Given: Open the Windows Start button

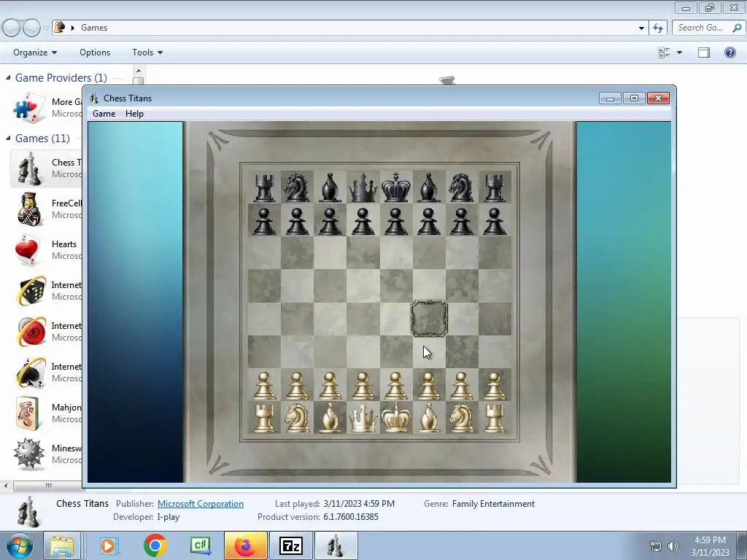Looking at the screenshot, I should (x=18, y=545).
